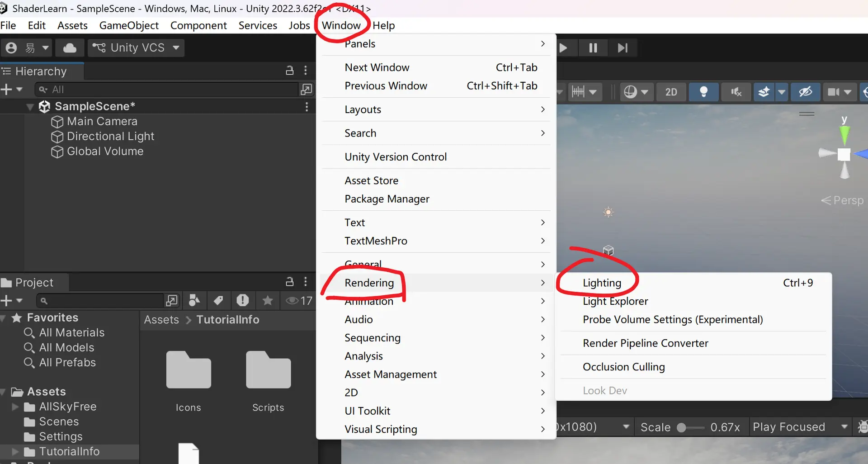Open Project search in Search window icon
Viewport: 868px width, 464px height.
171,301
